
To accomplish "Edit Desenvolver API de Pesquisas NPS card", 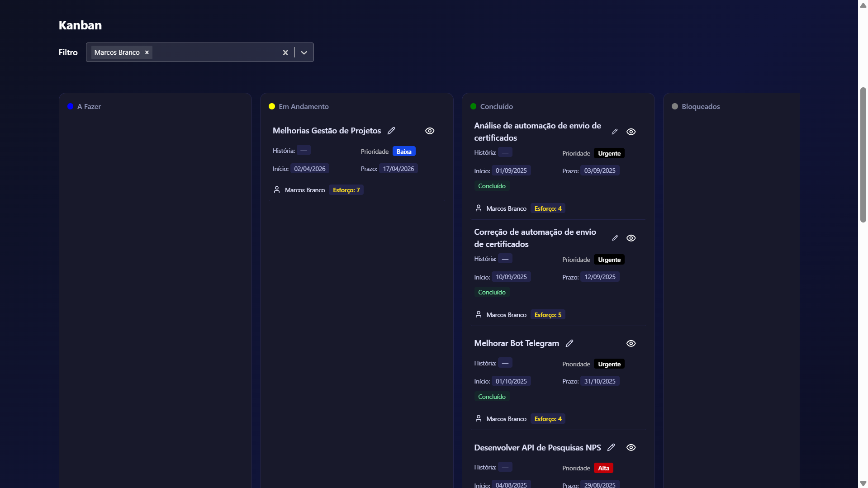I will [x=611, y=447].
